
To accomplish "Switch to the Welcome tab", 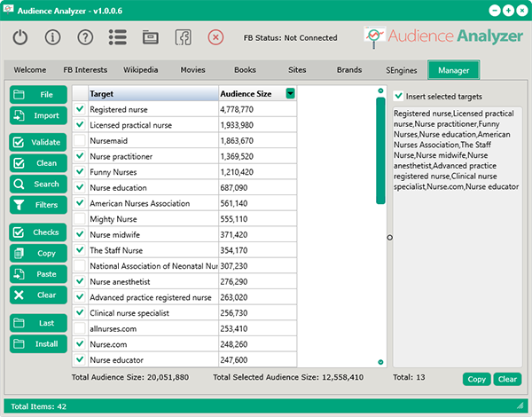I will 30,70.
